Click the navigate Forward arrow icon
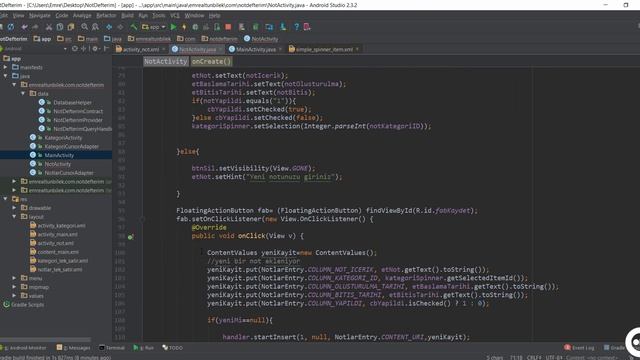The width and height of the screenshot is (640, 360). pos(120,27)
